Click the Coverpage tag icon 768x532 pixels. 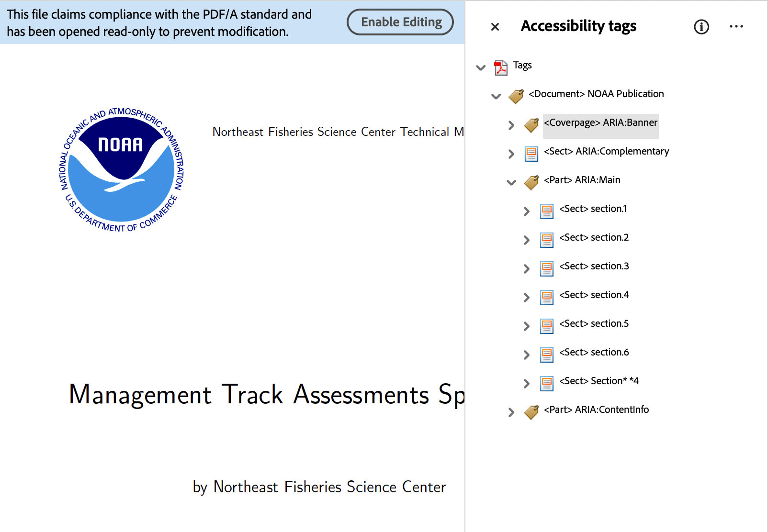[x=531, y=125]
